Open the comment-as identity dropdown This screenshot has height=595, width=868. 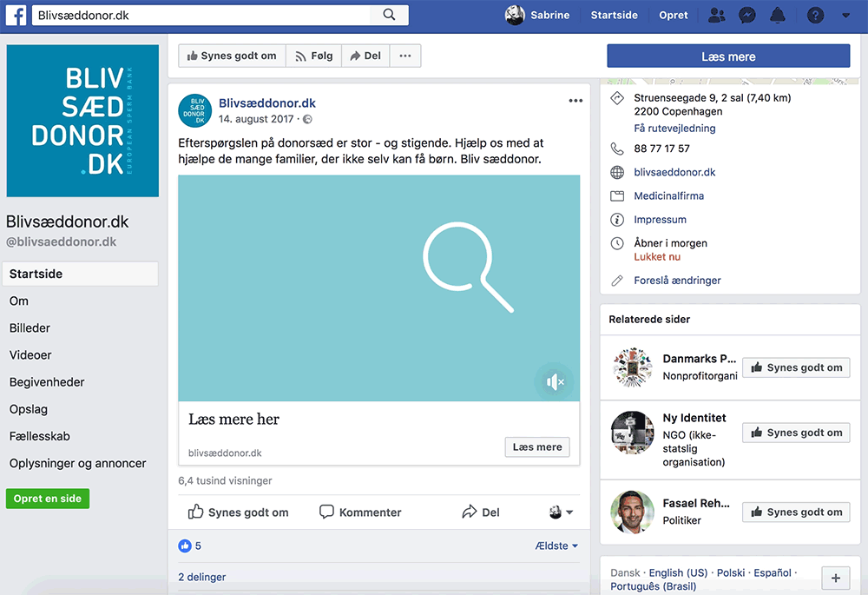(x=561, y=512)
